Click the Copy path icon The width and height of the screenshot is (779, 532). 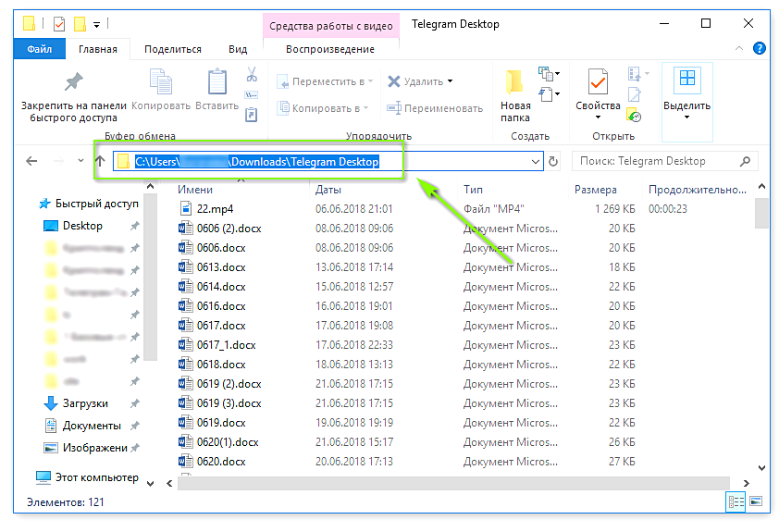pos(252,95)
